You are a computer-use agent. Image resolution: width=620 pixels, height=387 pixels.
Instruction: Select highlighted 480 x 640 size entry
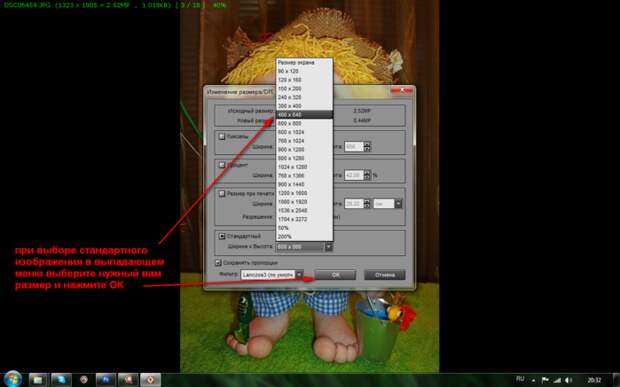(304, 115)
